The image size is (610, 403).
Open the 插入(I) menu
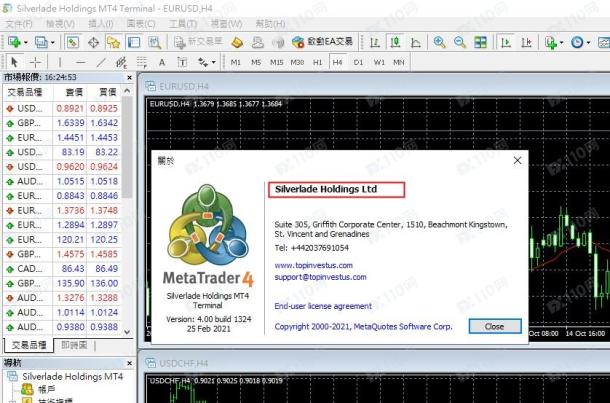(x=101, y=24)
